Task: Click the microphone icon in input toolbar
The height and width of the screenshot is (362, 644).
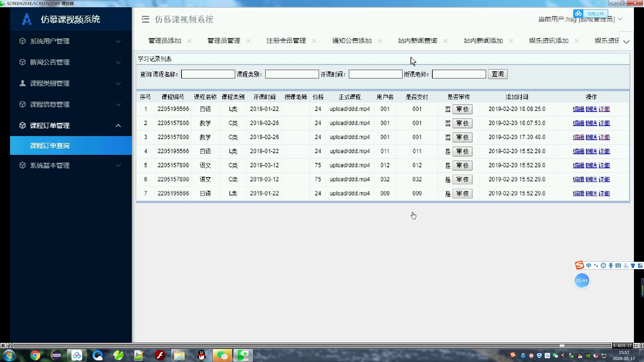Action: coord(611,265)
